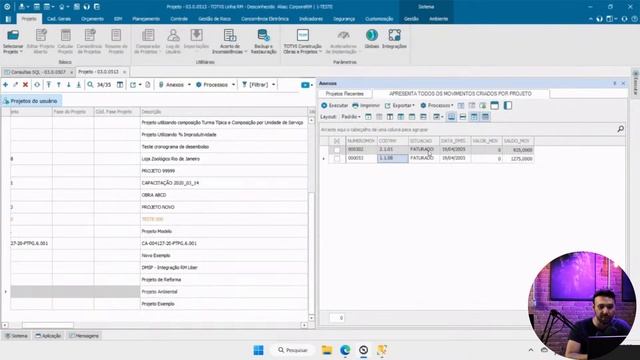640x360 pixels.
Task: Click the printer icon labeled Imprimir
Action: (366, 105)
